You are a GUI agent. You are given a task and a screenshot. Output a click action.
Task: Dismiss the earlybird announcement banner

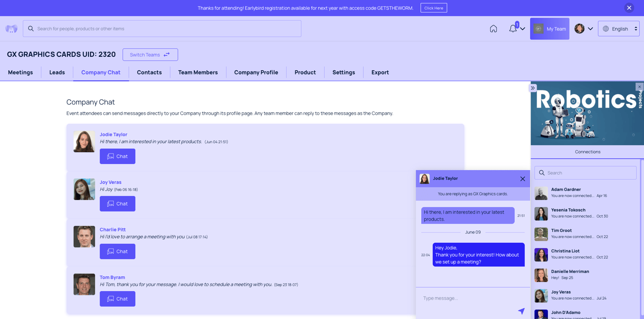tap(629, 8)
